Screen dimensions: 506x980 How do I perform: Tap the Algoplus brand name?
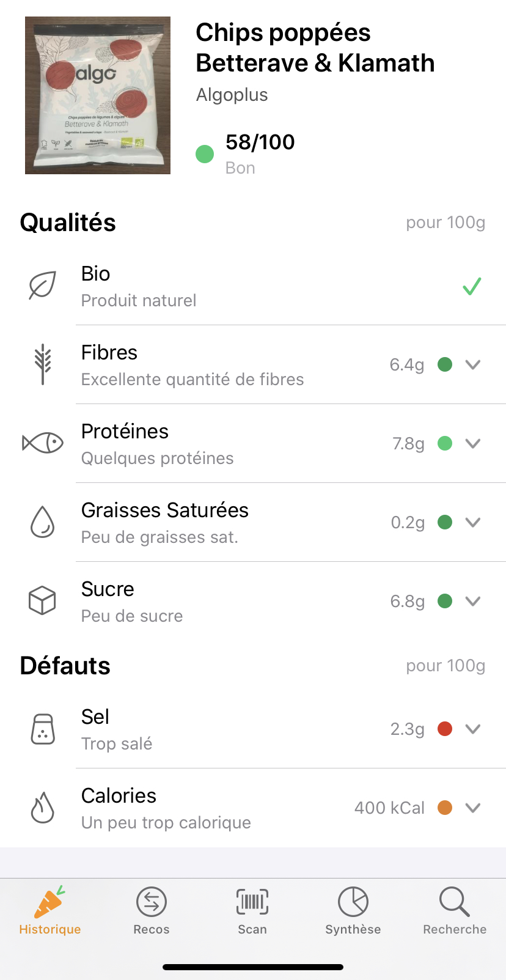point(232,95)
